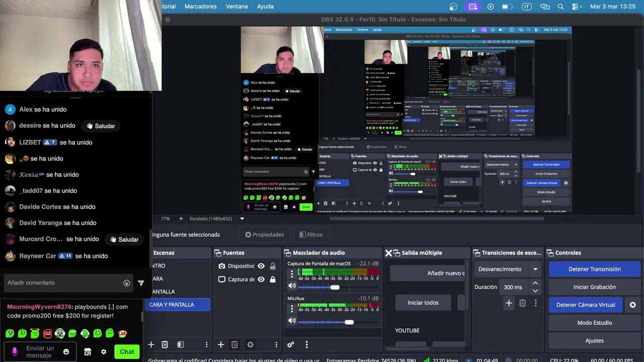Click send arrow next to Añadir comentario
Image resolution: width=644 pixels, height=362 pixels.
coord(141,283)
